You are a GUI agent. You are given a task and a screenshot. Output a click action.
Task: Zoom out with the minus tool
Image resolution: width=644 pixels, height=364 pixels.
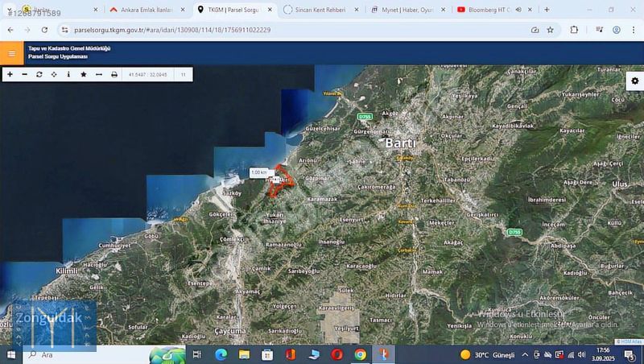click(24, 74)
